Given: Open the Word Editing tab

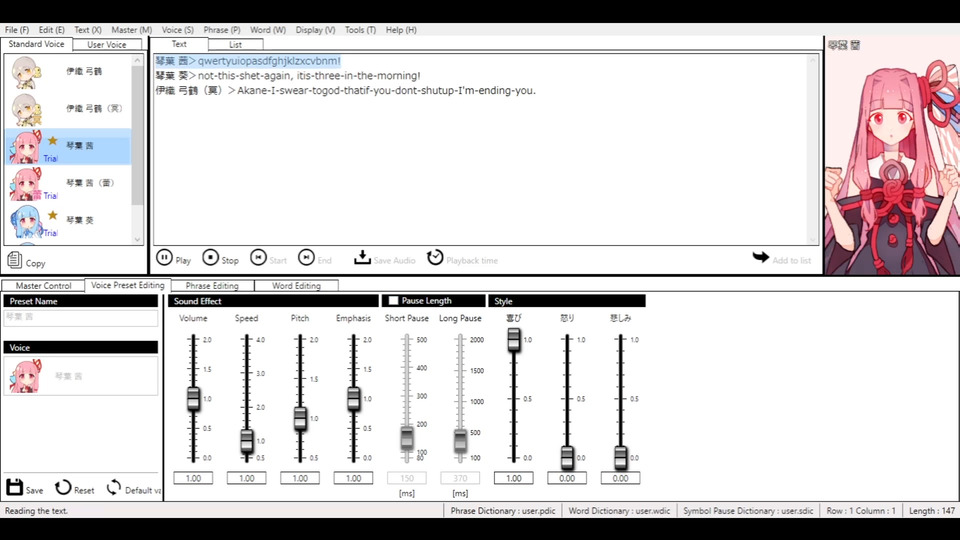Looking at the screenshot, I should (296, 285).
